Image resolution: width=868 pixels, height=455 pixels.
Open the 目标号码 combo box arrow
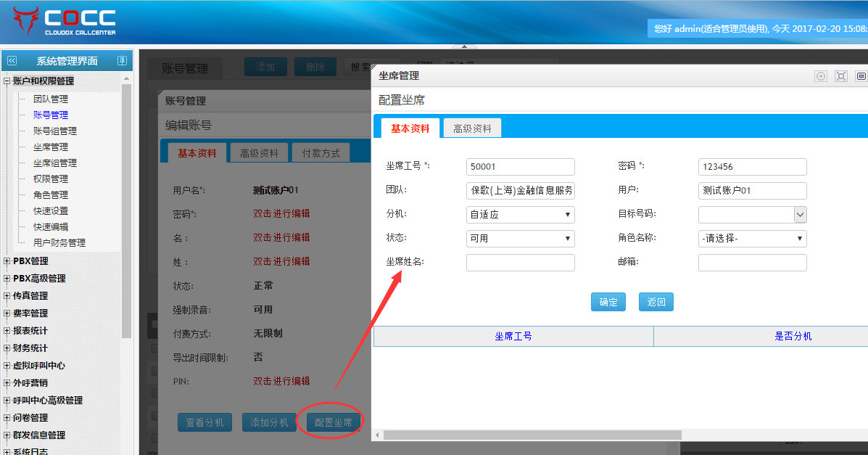[x=800, y=214]
